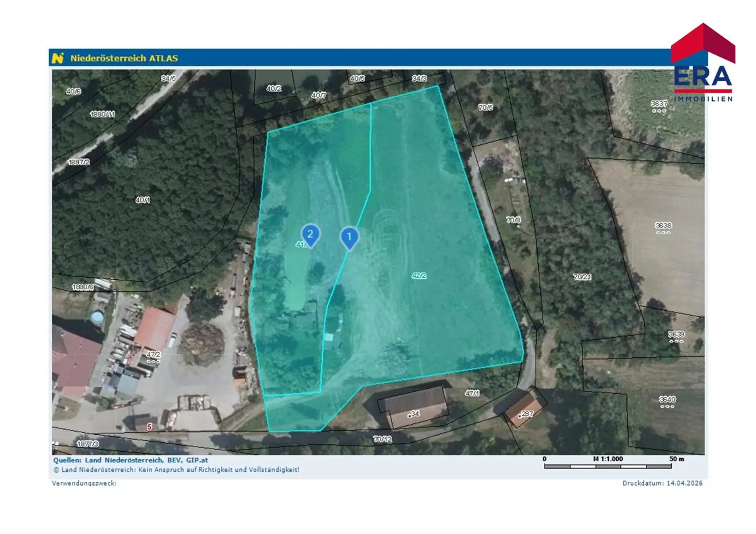Click building number 34 marker

[x=414, y=414]
